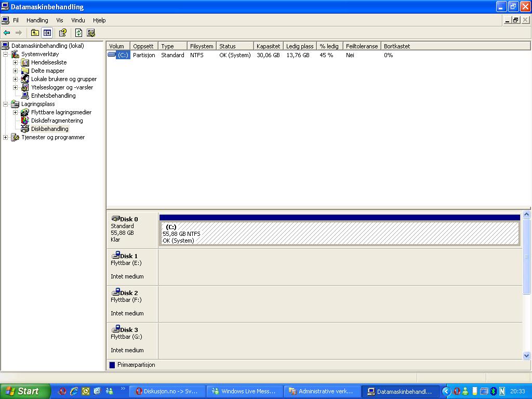Open the Vis menu
532x399 pixels.
pos(60,20)
